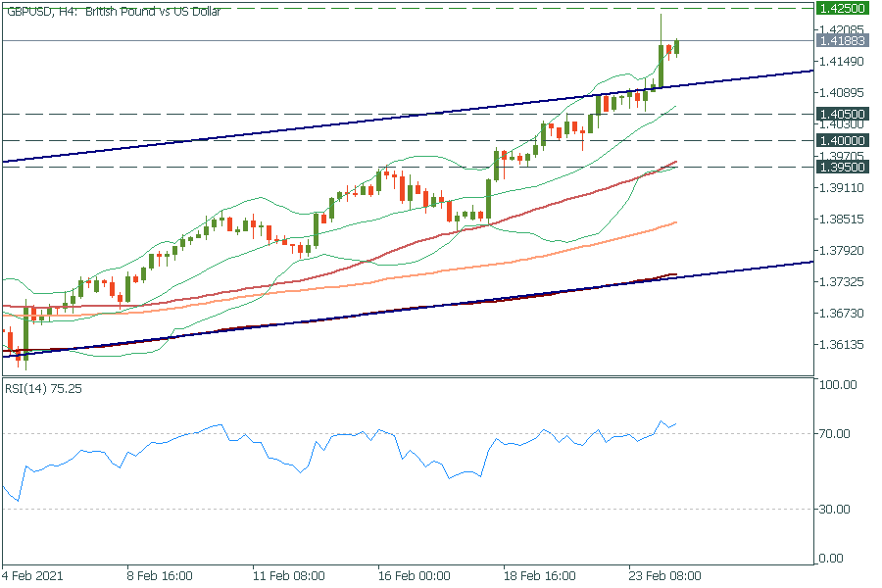Click the 1.37325 price axis label
This screenshot has width=882, height=588.
[842, 281]
